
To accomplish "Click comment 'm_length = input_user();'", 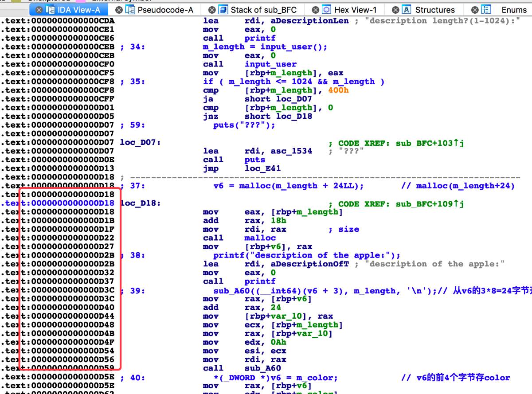I will 265,47.
